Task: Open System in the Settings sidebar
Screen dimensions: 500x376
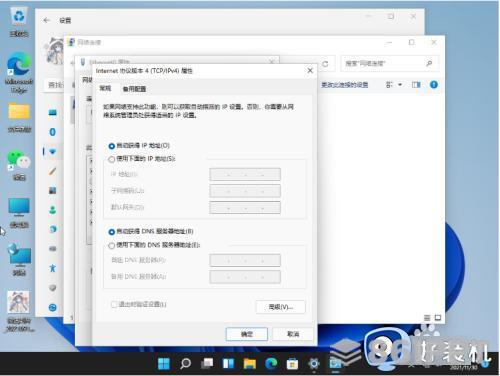Action: tap(53, 112)
